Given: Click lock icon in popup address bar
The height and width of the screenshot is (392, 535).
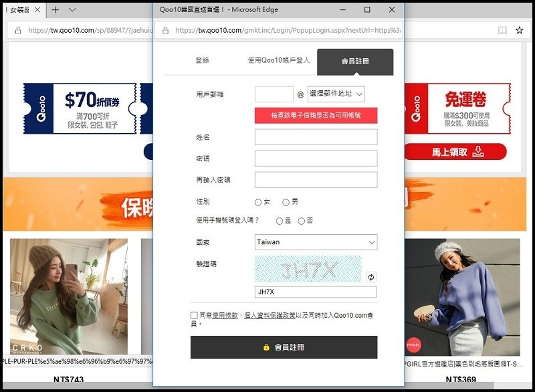Looking at the screenshot, I should [x=165, y=30].
